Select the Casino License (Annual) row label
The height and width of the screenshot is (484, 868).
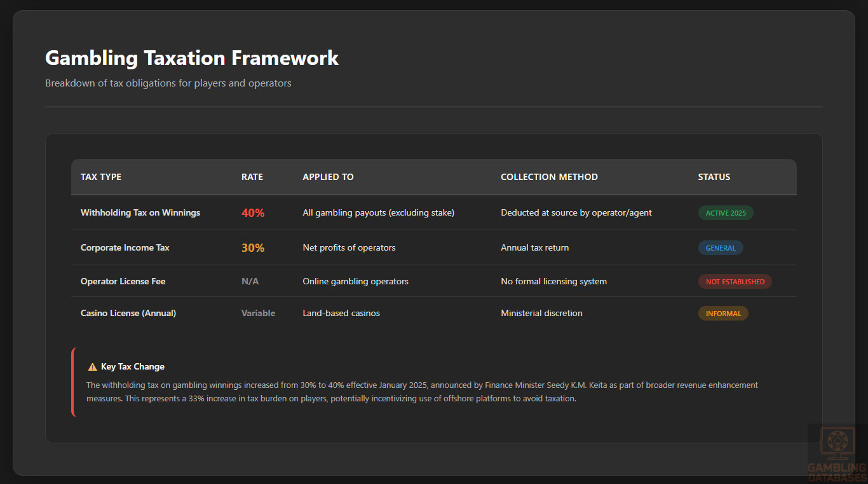click(x=128, y=313)
